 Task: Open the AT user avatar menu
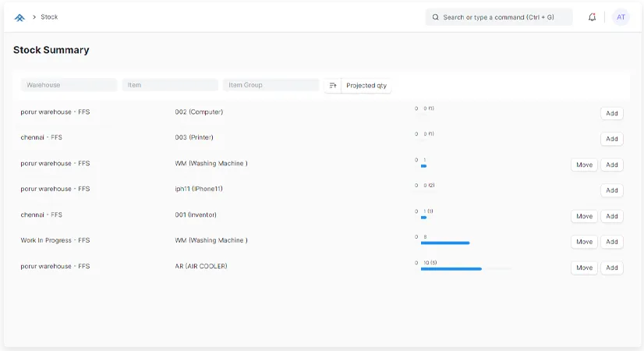(621, 17)
